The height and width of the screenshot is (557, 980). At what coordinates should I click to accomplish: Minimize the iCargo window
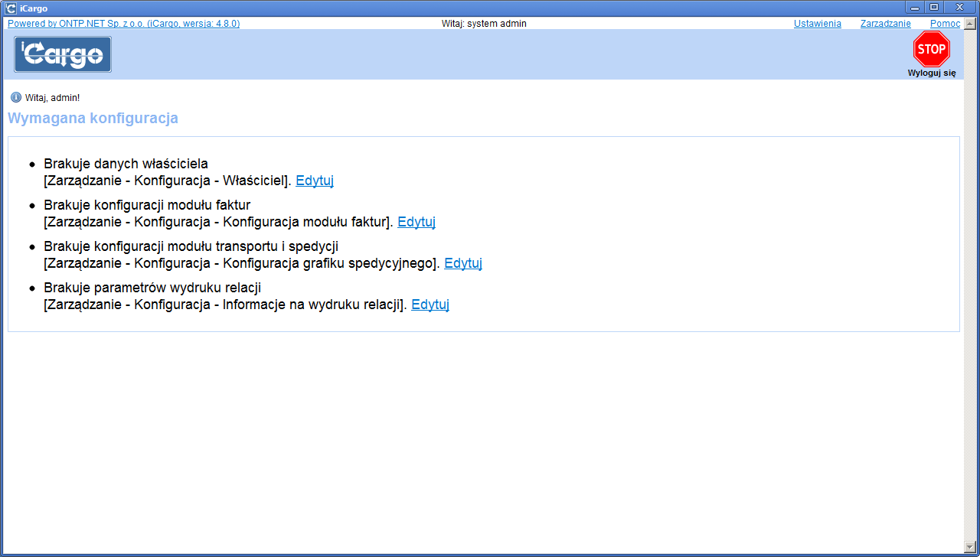coord(914,7)
